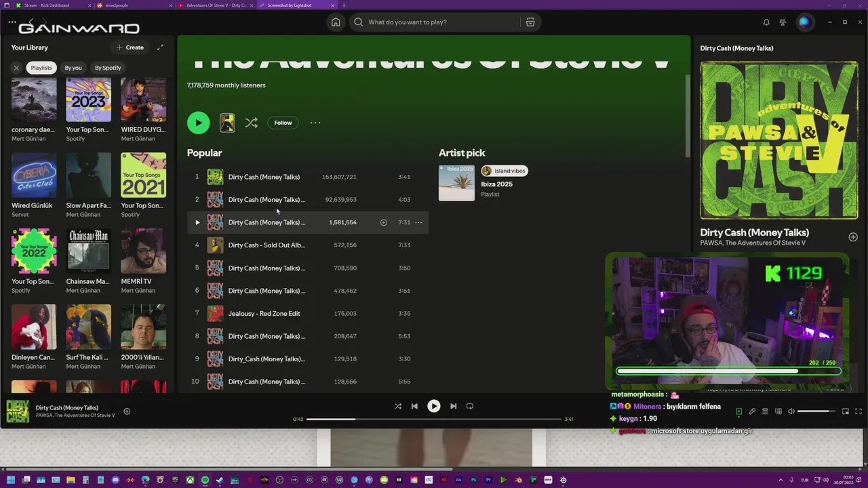Add Dirty Cash to library in Now Playing panel

click(x=853, y=237)
